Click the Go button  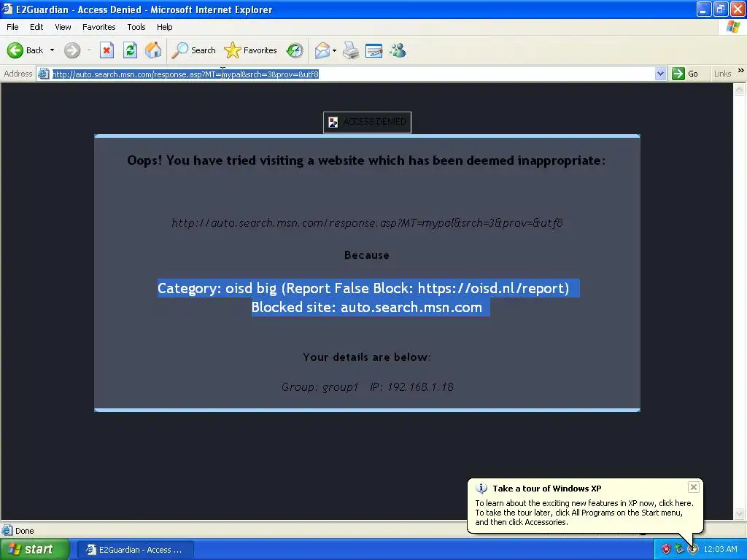point(685,74)
